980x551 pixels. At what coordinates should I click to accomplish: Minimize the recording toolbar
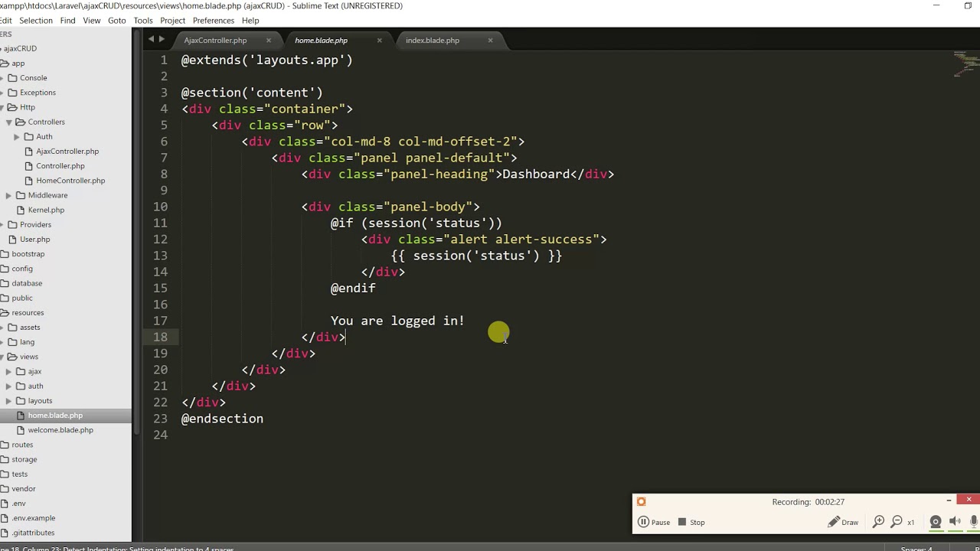tap(949, 500)
